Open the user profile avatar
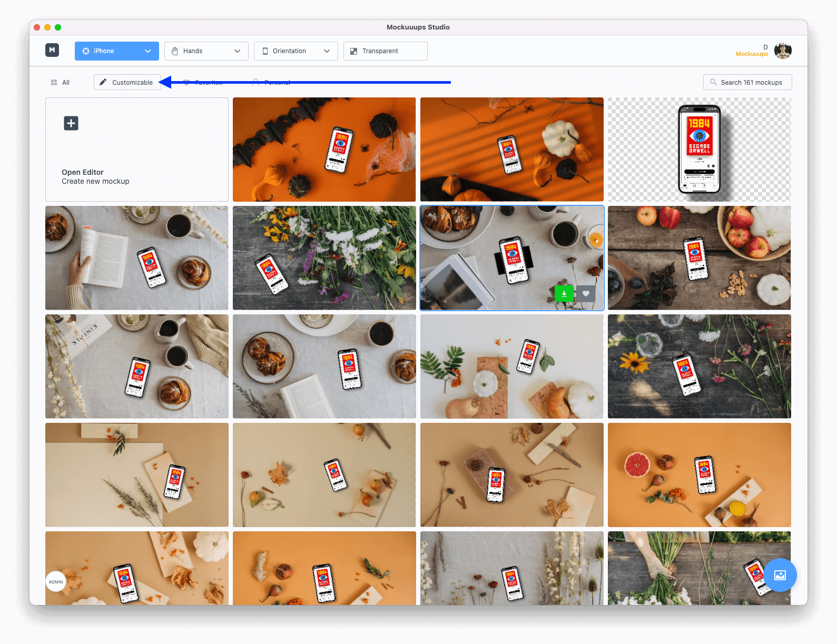The height and width of the screenshot is (644, 837). pos(783,51)
